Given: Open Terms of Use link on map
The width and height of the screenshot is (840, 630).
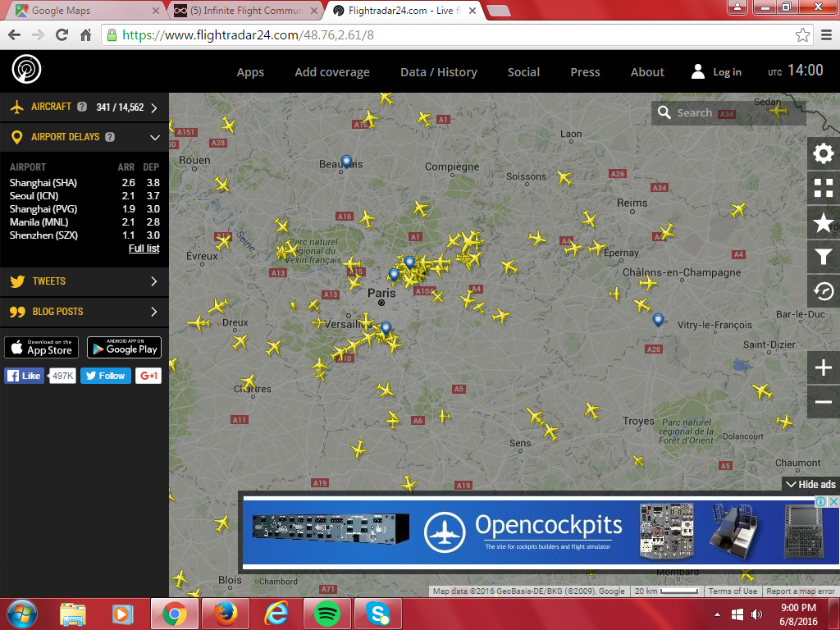Looking at the screenshot, I should pos(733,591).
